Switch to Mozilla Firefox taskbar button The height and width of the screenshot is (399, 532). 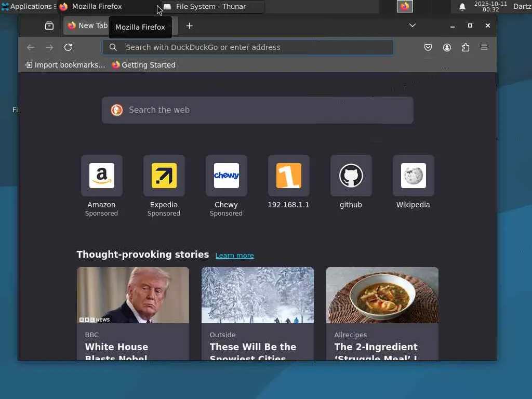click(x=109, y=6)
